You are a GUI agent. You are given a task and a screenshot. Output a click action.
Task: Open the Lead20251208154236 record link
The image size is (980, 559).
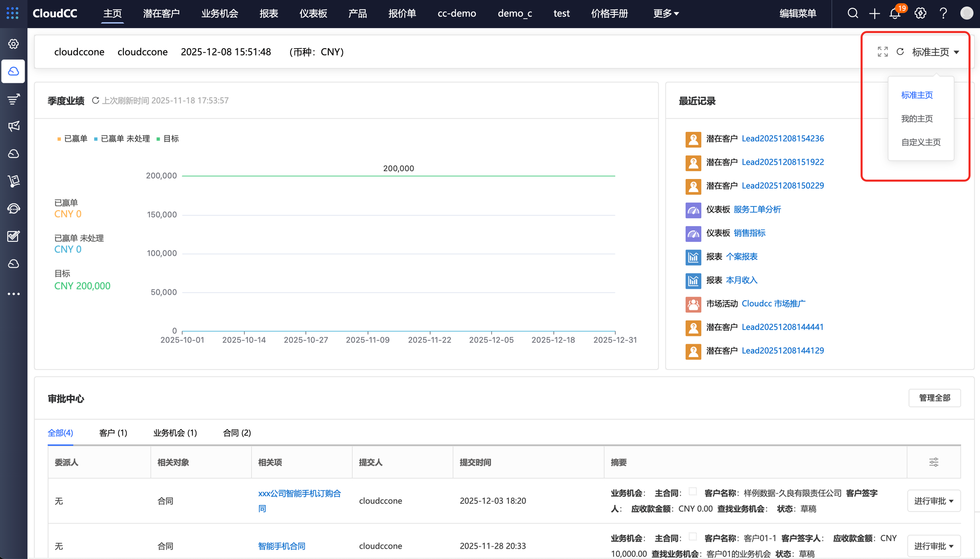pyautogui.click(x=783, y=139)
